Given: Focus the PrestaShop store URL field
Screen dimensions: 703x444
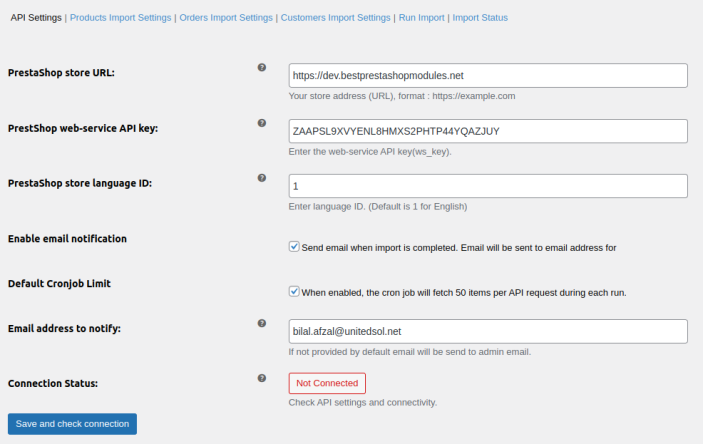Looking at the screenshot, I should point(487,76).
